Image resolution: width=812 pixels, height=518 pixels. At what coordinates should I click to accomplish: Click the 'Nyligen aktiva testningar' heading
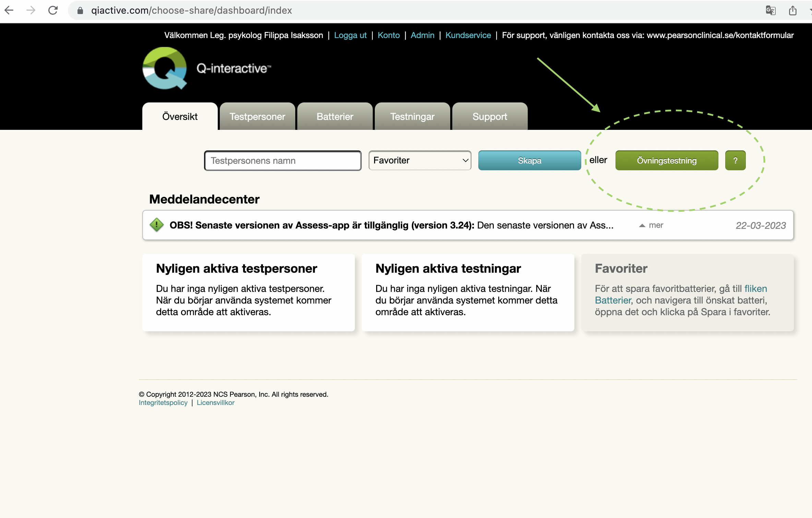(448, 269)
